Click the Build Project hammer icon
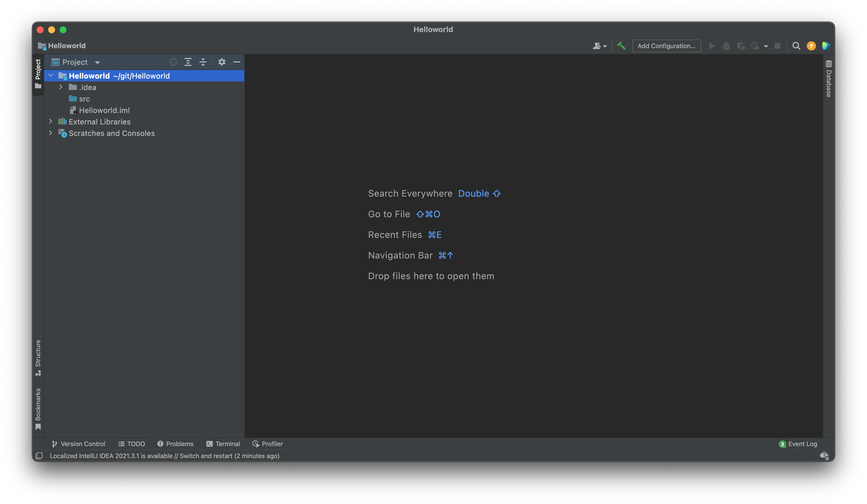The height and width of the screenshot is (504, 867). [x=621, y=46]
